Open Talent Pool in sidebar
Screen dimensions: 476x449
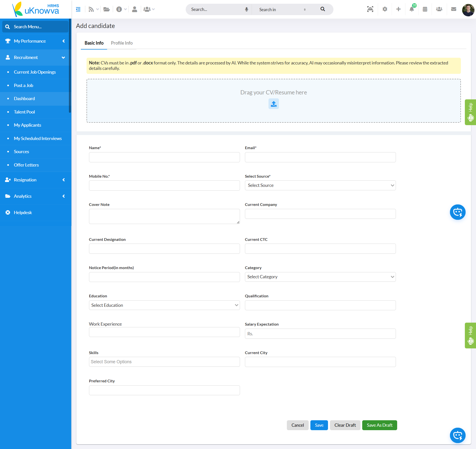[24, 112]
